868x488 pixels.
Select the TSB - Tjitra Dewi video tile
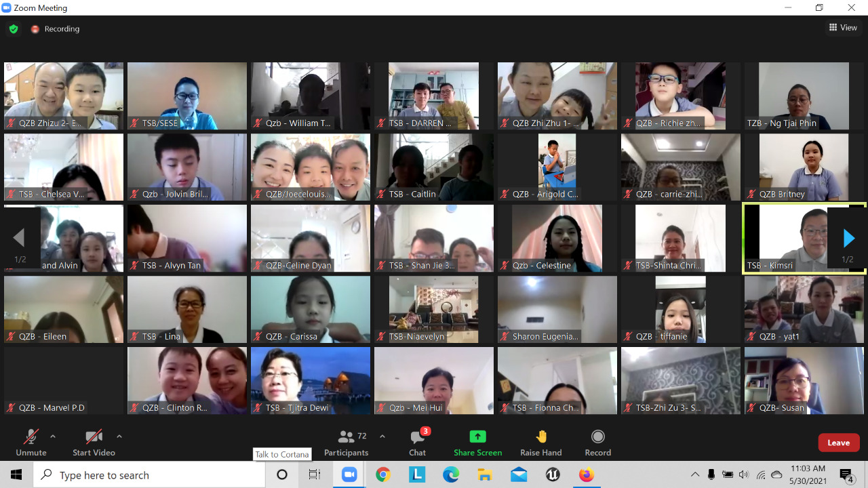tap(311, 381)
